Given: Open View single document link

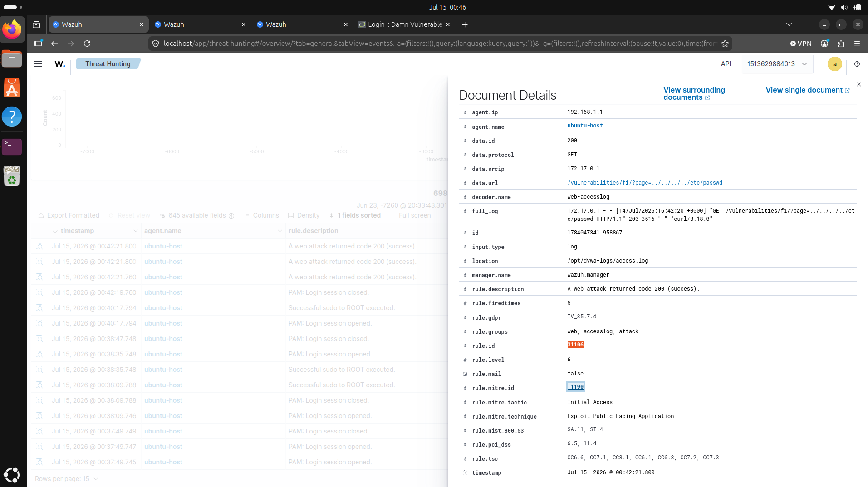Looking at the screenshot, I should [x=807, y=90].
